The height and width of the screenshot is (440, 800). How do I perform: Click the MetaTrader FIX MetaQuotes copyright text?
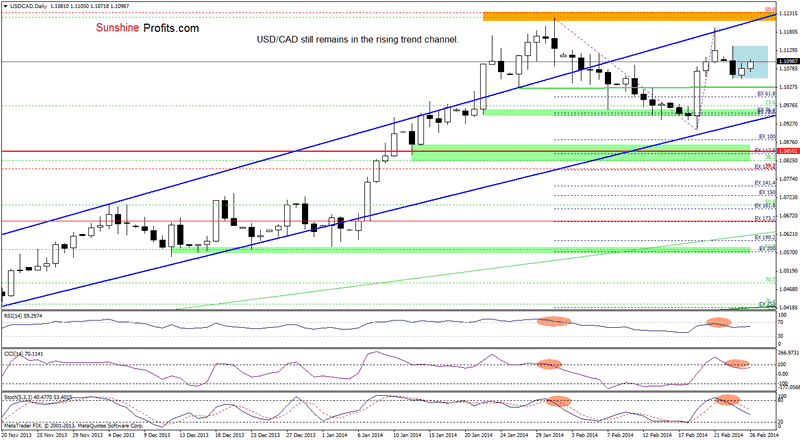[72, 425]
